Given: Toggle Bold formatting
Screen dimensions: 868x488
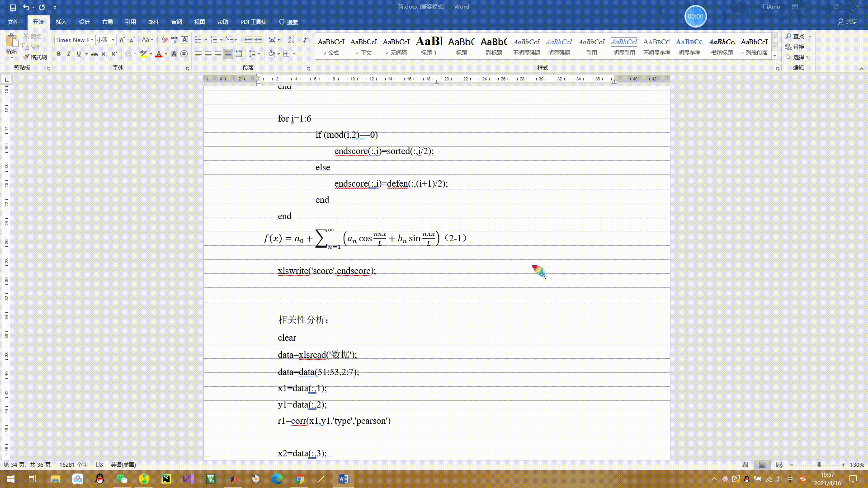Looking at the screenshot, I should [x=59, y=54].
